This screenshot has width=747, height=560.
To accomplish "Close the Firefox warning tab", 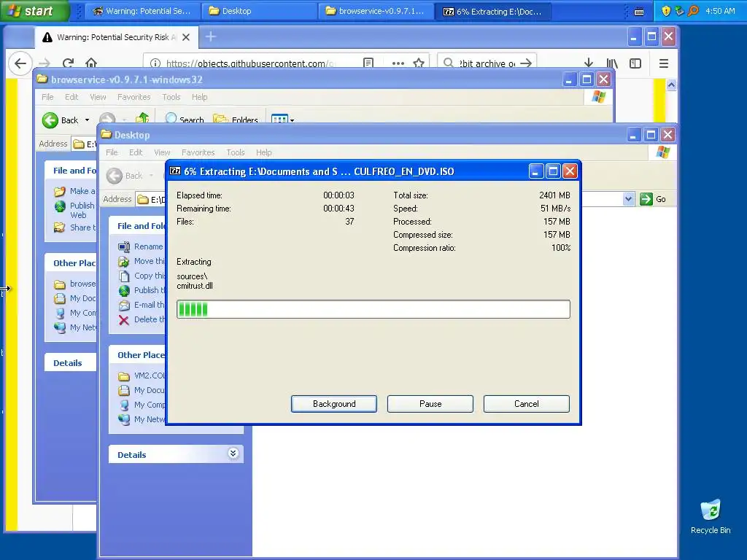I will tap(186, 37).
